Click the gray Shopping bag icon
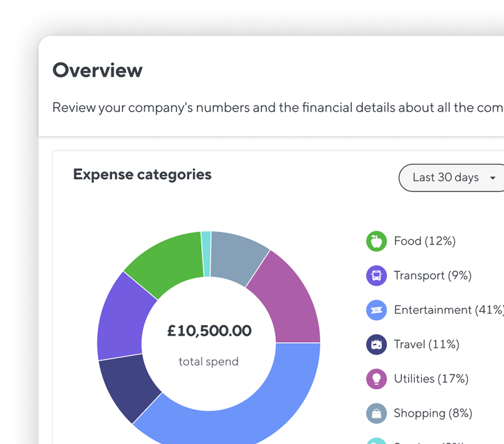 pyautogui.click(x=376, y=413)
